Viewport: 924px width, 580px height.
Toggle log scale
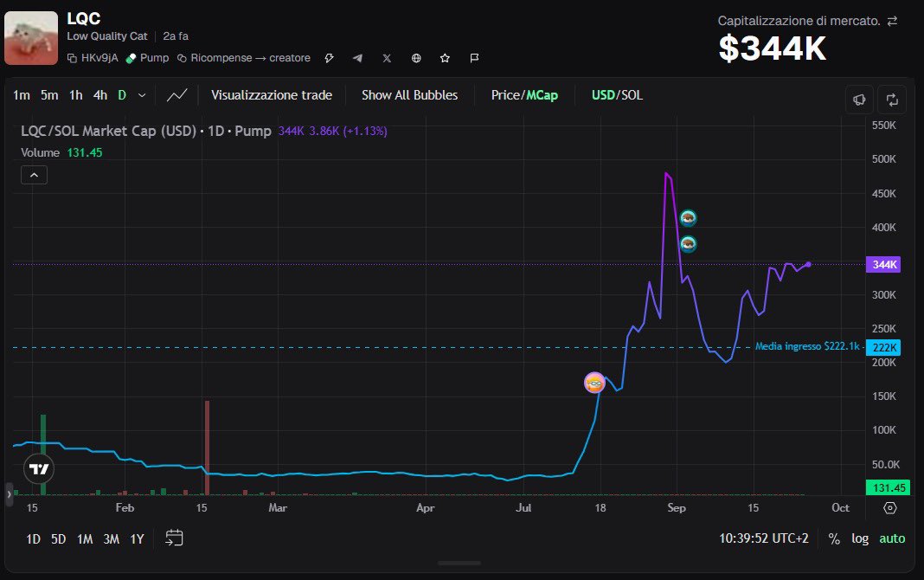[x=860, y=538]
